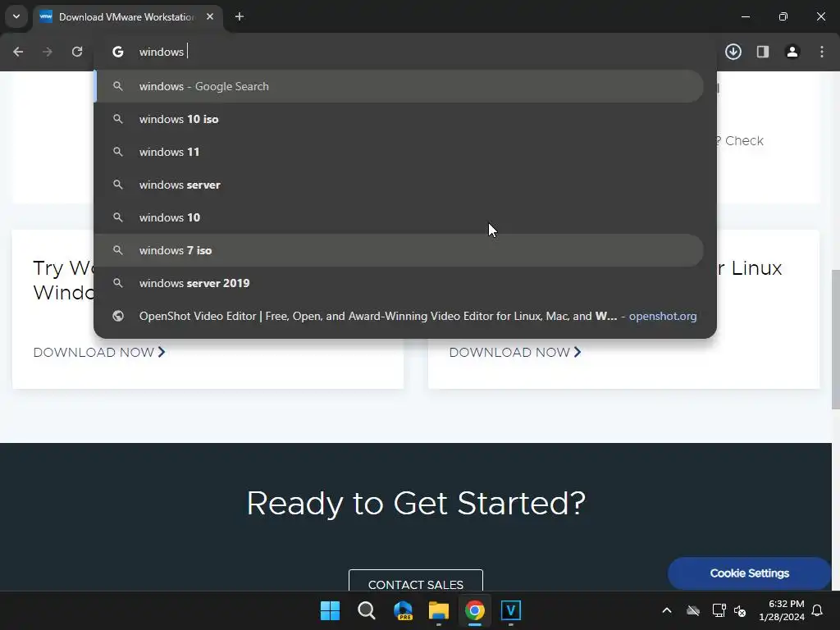840x630 pixels.
Task: Switch to the Download VMware Workstation tab
Action: point(126,17)
